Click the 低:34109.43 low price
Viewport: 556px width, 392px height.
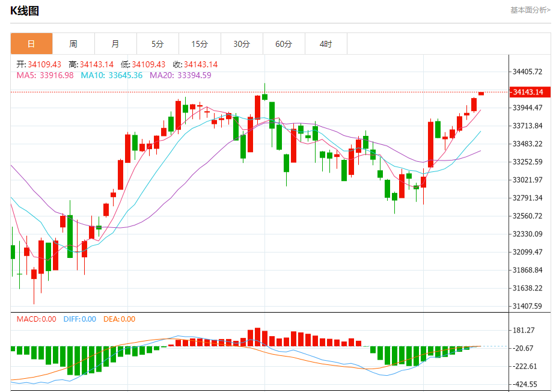point(143,64)
